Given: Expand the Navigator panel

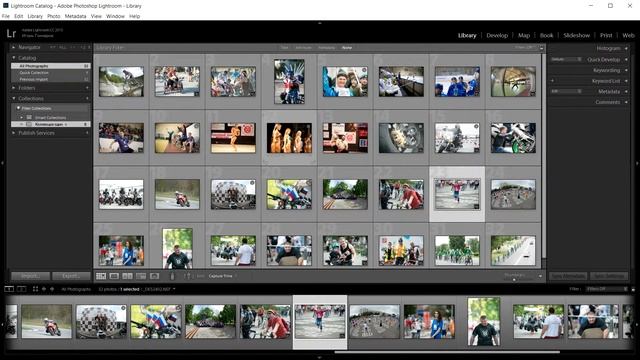Looking at the screenshot, I should (x=13, y=47).
